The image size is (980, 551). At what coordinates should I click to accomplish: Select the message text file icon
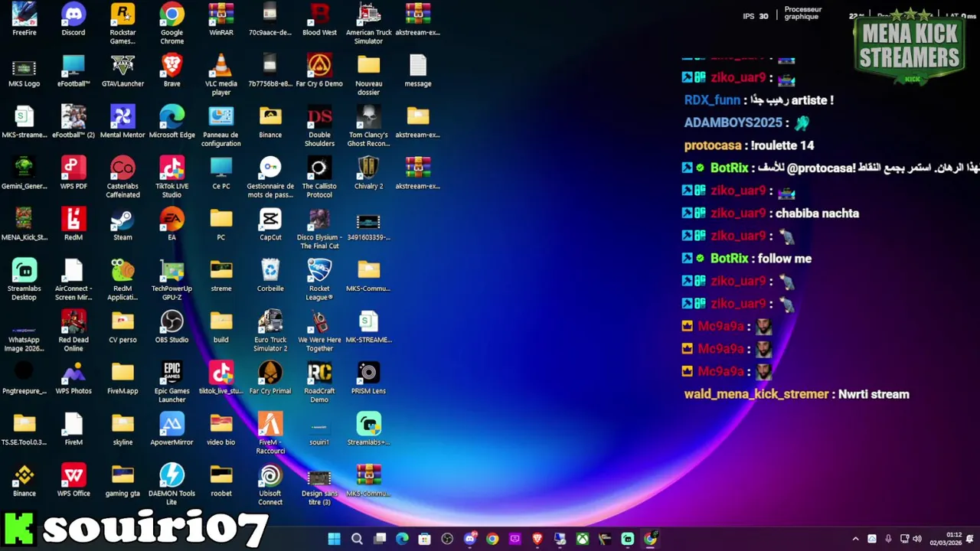[417, 70]
